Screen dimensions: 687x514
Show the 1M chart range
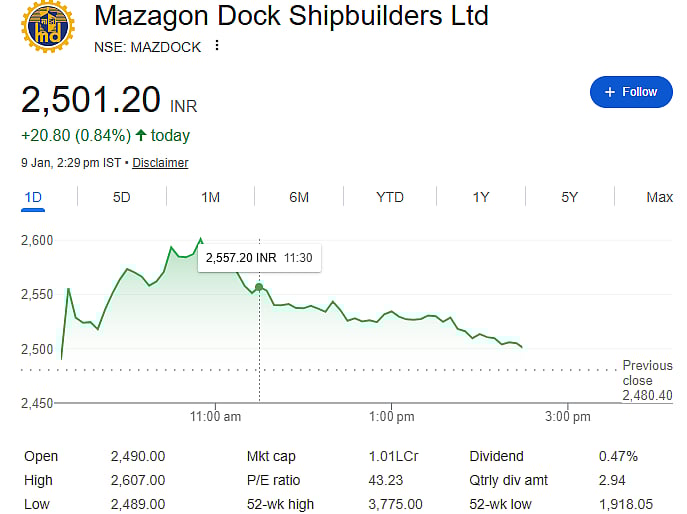point(210,197)
